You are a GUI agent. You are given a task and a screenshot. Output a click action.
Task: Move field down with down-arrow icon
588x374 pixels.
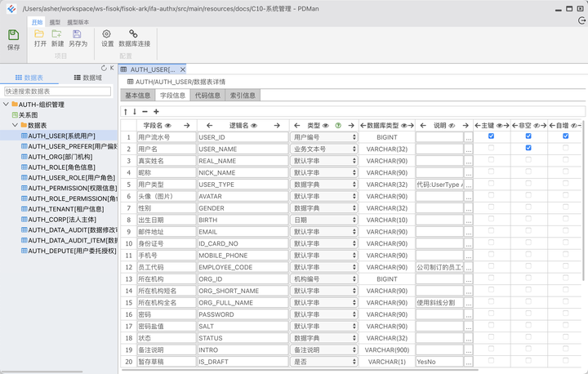point(135,111)
